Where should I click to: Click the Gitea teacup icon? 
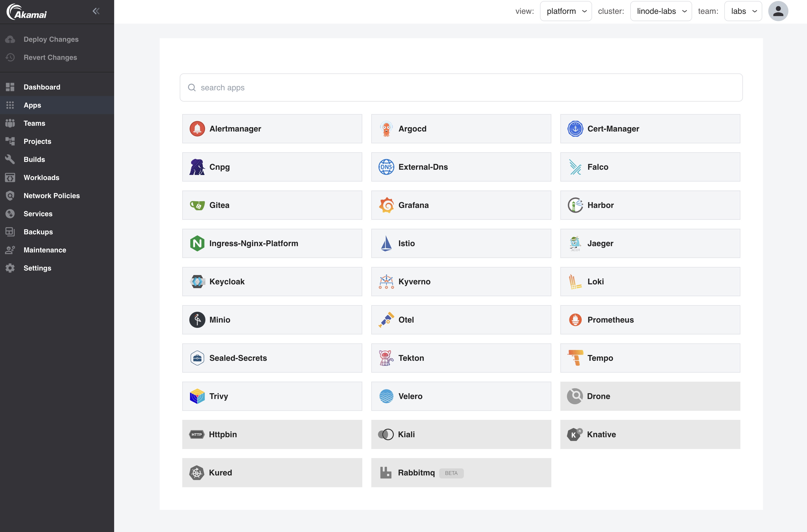click(197, 205)
